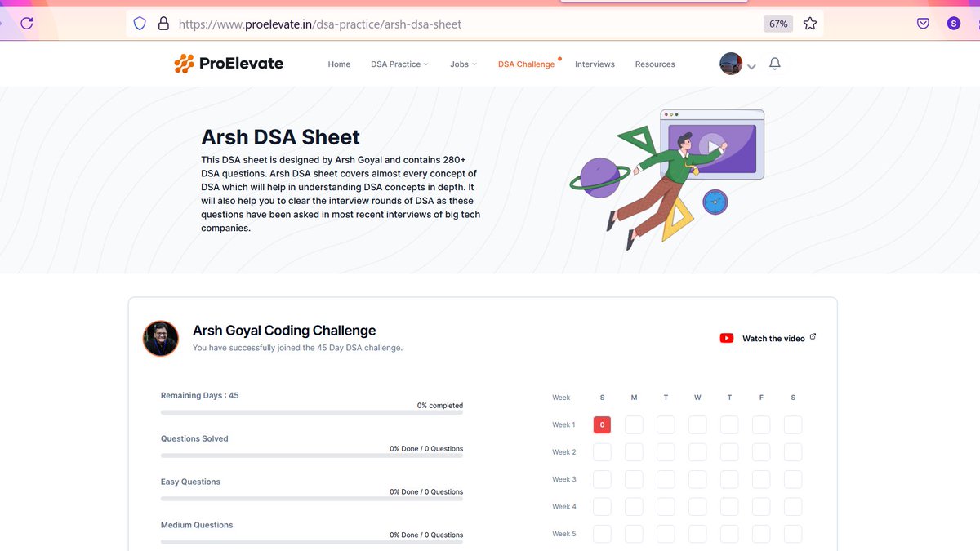Image resolution: width=980 pixels, height=551 pixels.
Task: Click the Week 4 row label
Action: click(x=564, y=507)
